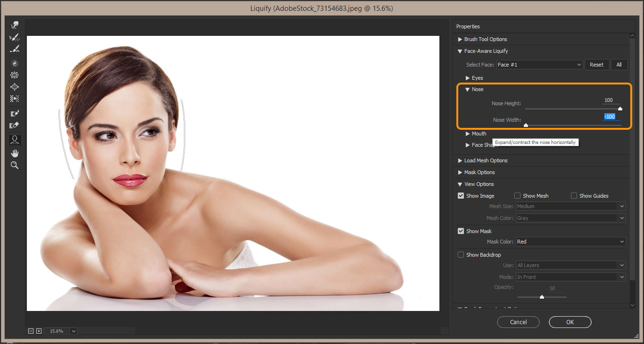This screenshot has width=644, height=344.
Task: Click the backdrop Opacity slider handle
Action: [542, 297]
